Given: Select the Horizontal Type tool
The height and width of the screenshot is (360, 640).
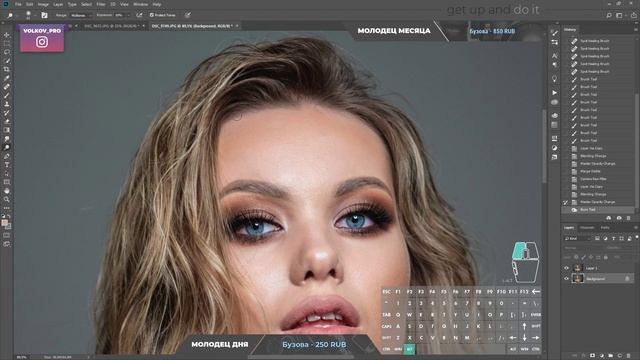Looking at the screenshot, I should pos(7,164).
